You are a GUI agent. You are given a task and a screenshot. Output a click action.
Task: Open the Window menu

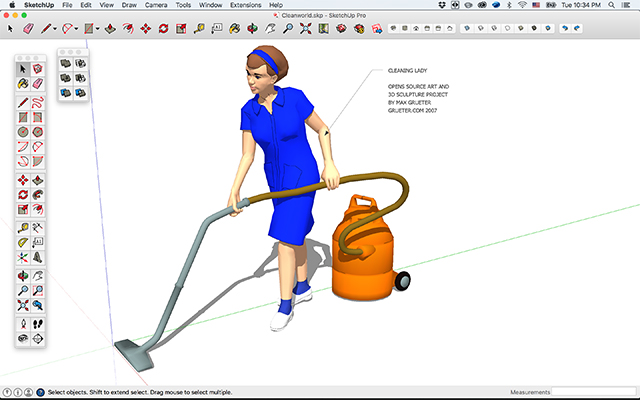pyautogui.click(x=211, y=5)
